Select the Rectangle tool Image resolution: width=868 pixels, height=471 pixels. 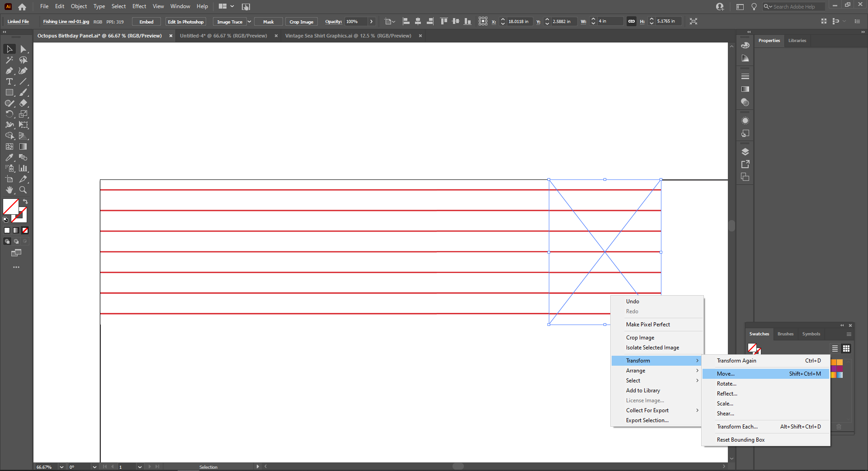pos(9,92)
